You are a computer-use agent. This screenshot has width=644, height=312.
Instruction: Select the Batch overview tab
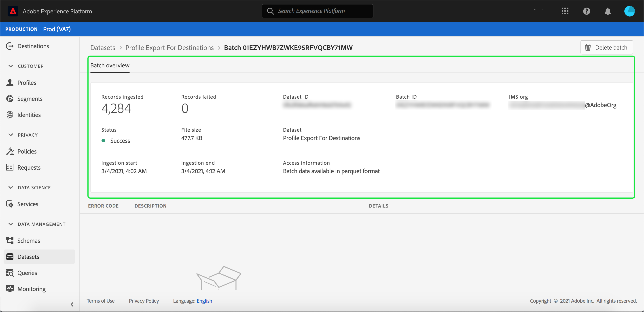tap(110, 65)
